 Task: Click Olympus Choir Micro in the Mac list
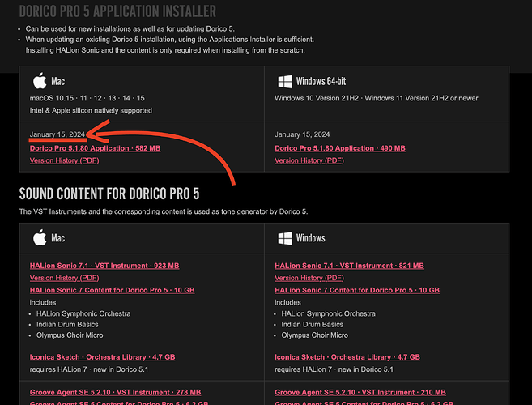pos(70,335)
